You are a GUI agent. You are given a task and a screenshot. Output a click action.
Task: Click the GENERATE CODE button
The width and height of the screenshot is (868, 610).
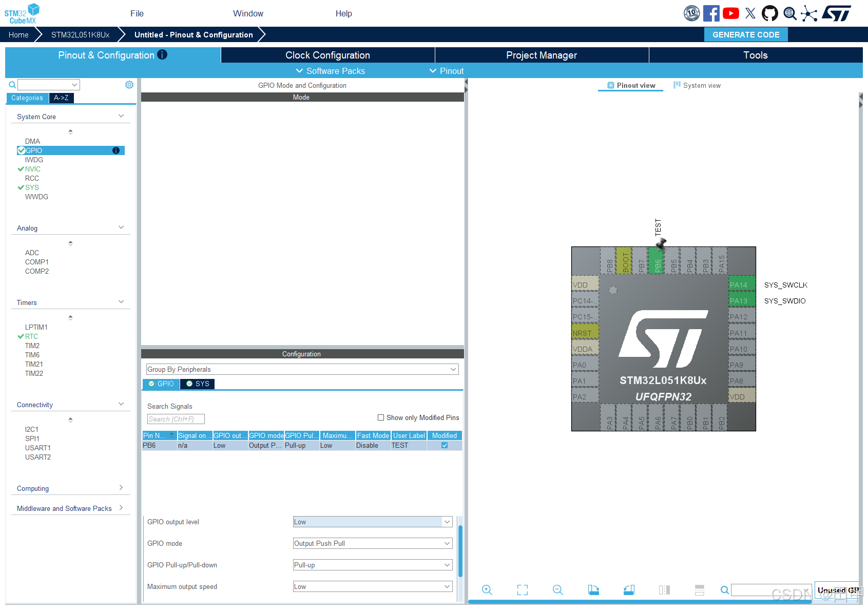(746, 34)
